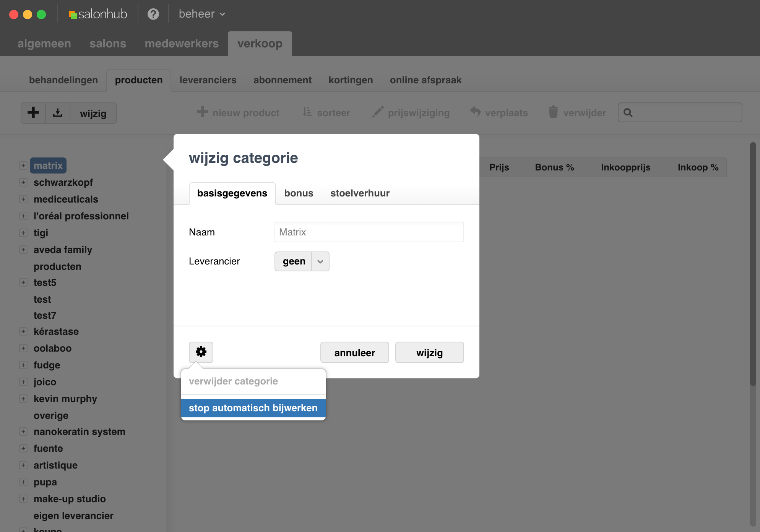The height and width of the screenshot is (532, 760).
Task: Click the plus add-category icon button
Action: click(x=33, y=113)
